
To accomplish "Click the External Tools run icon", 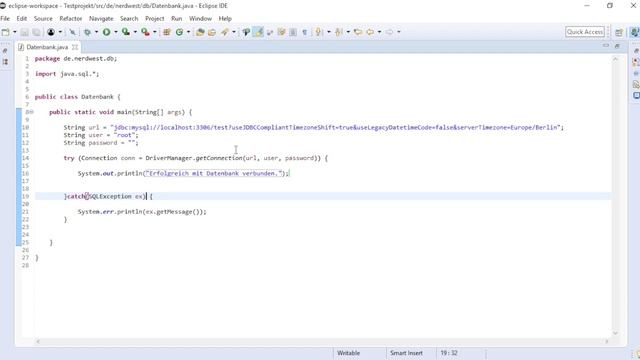I will (x=145, y=32).
